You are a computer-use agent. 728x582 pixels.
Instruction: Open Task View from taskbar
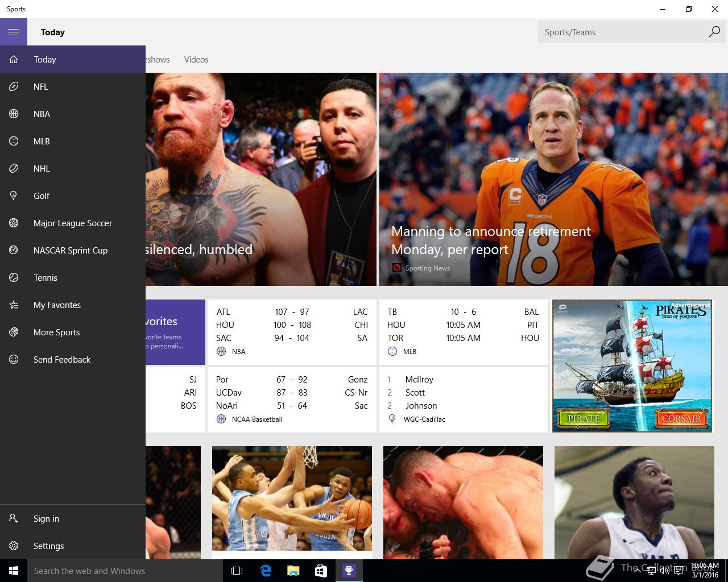237,571
